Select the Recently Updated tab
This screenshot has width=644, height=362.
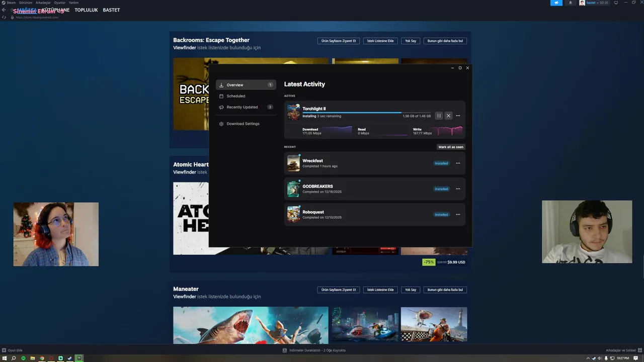pyautogui.click(x=246, y=107)
